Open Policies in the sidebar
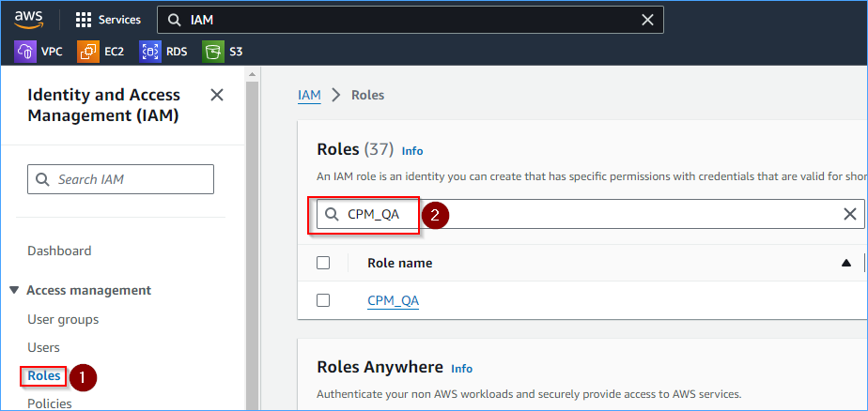This screenshot has width=868, height=411. tap(50, 403)
